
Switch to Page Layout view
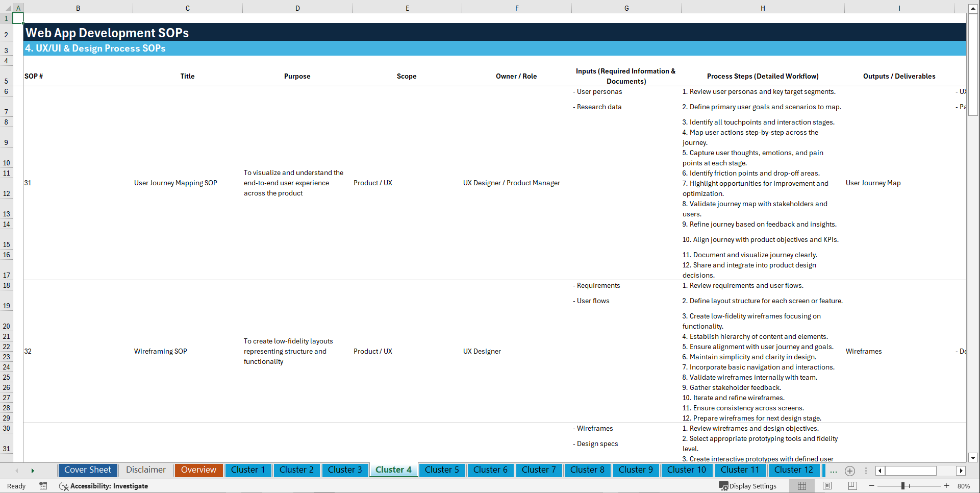[826, 486]
